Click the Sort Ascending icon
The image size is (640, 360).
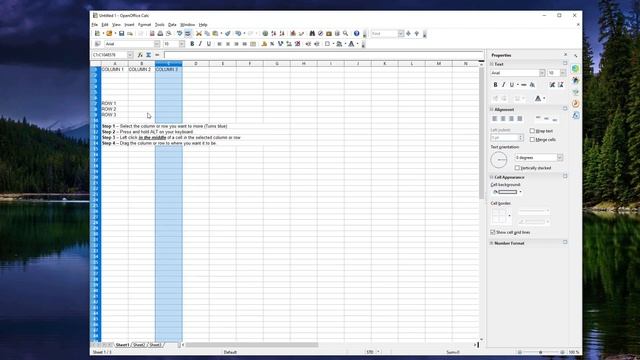click(273, 33)
